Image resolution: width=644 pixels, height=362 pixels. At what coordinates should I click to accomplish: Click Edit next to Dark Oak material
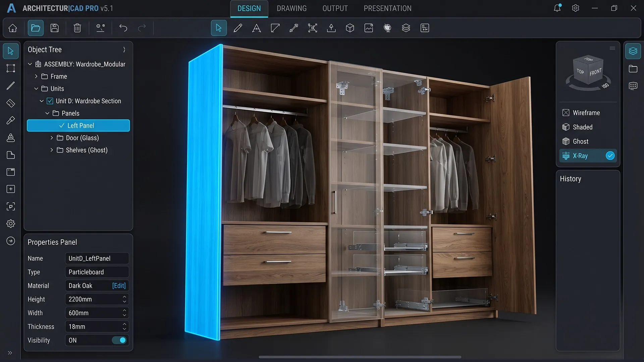(x=118, y=285)
